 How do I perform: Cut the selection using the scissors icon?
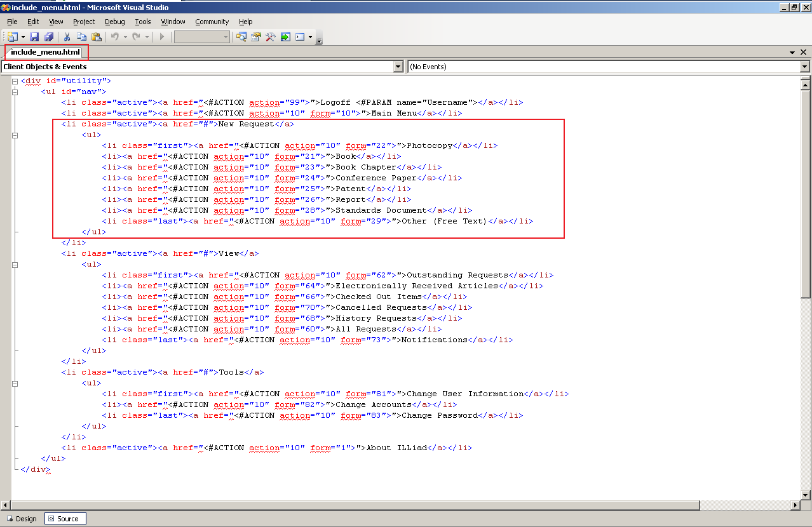(67, 37)
